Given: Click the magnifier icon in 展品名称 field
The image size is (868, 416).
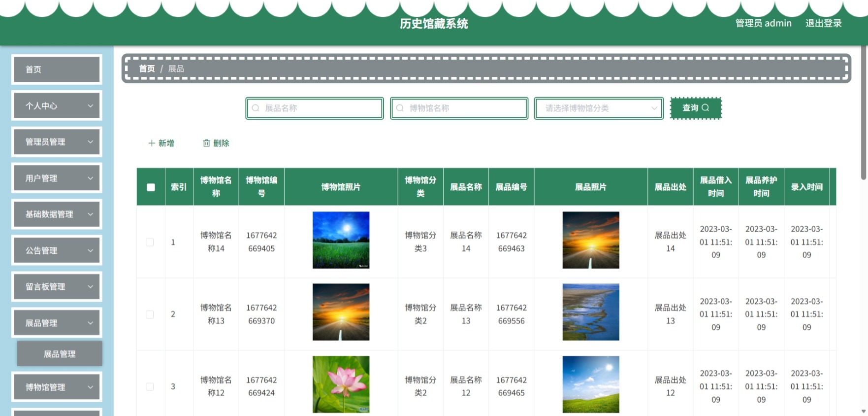Looking at the screenshot, I should [x=256, y=108].
